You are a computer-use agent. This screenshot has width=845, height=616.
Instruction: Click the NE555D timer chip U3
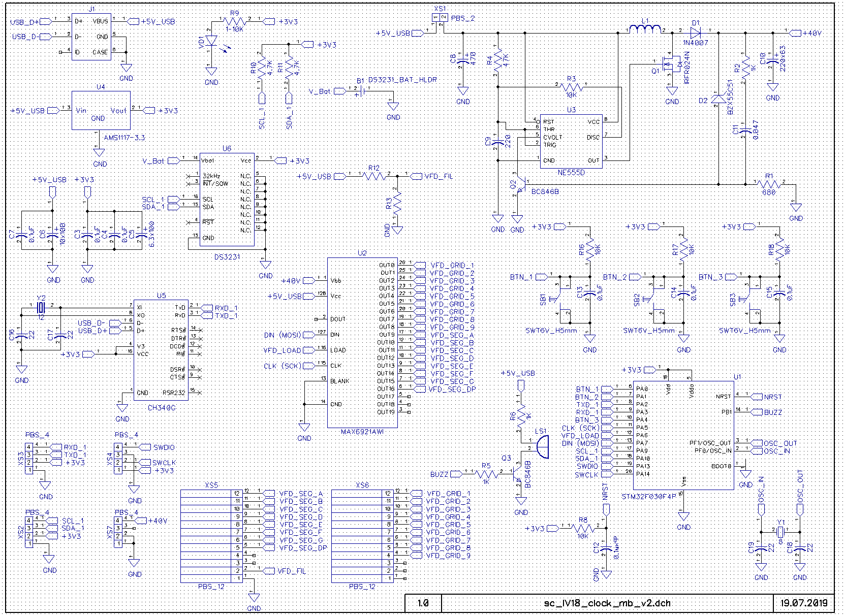[x=571, y=141]
